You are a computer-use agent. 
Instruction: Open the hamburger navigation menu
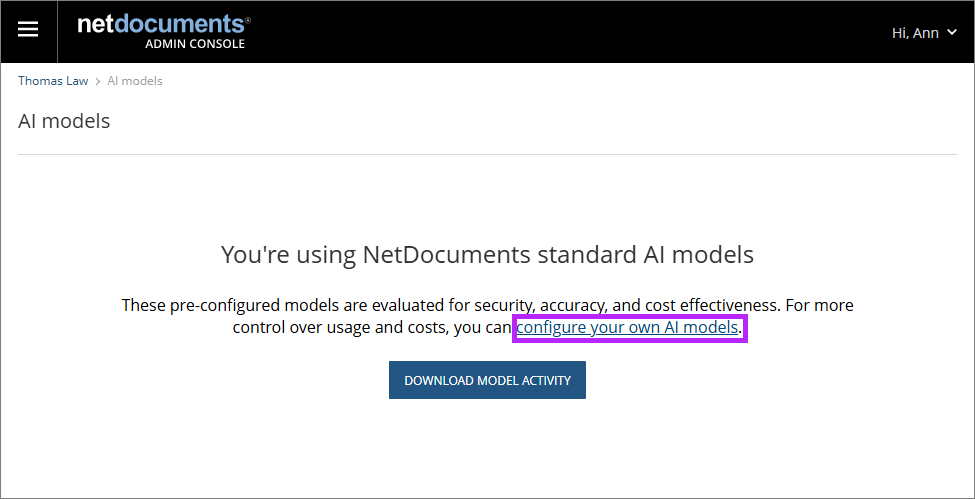tap(28, 30)
